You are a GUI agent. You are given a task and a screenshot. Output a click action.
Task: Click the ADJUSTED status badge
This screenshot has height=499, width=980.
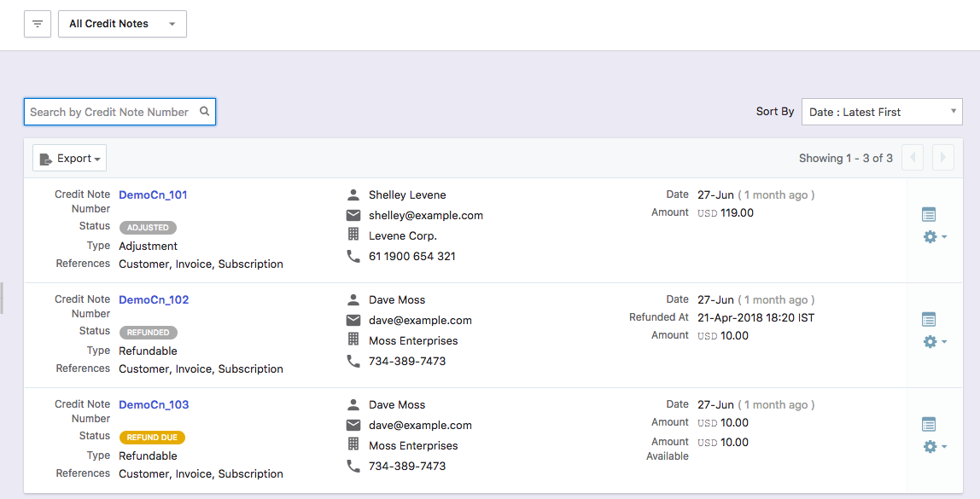[x=148, y=228]
